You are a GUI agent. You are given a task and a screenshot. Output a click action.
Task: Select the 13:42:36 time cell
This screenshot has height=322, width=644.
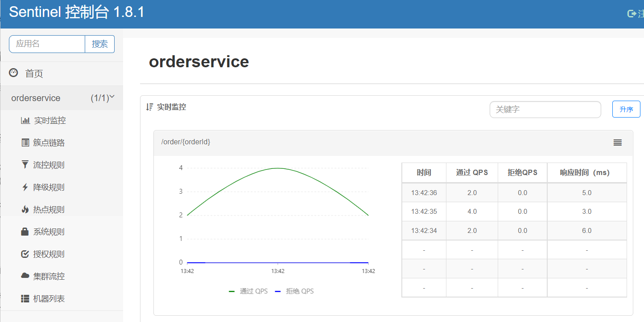click(424, 193)
